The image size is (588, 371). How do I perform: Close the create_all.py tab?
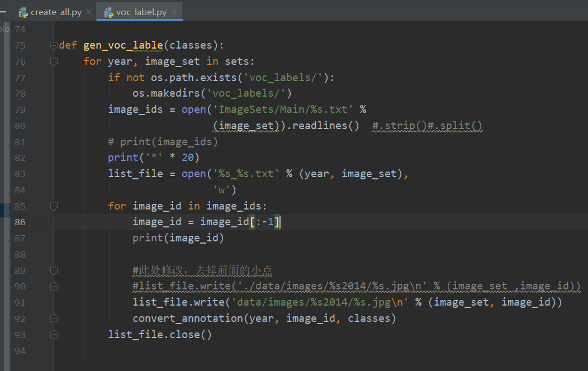tap(88, 11)
